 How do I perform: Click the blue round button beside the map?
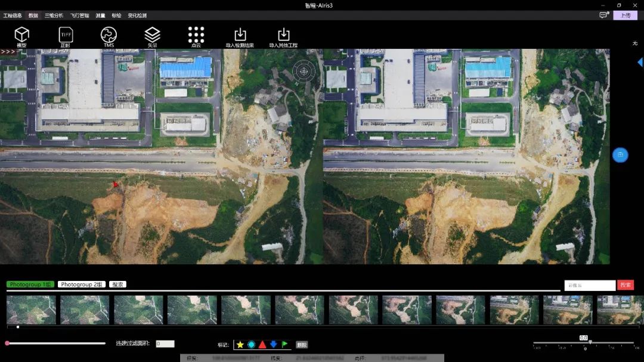point(620,154)
